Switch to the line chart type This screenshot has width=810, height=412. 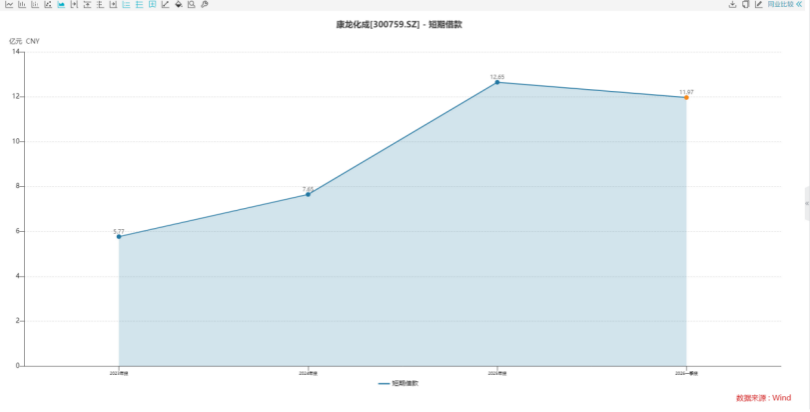coord(9,5)
